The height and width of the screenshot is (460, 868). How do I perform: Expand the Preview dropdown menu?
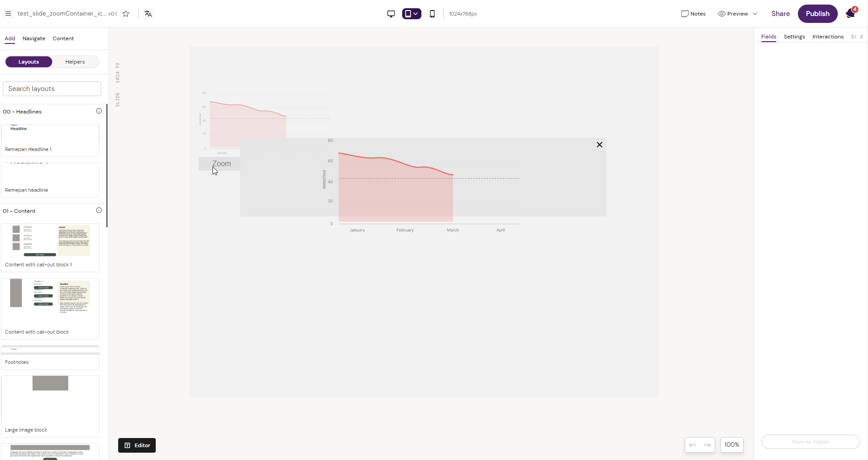pos(755,14)
